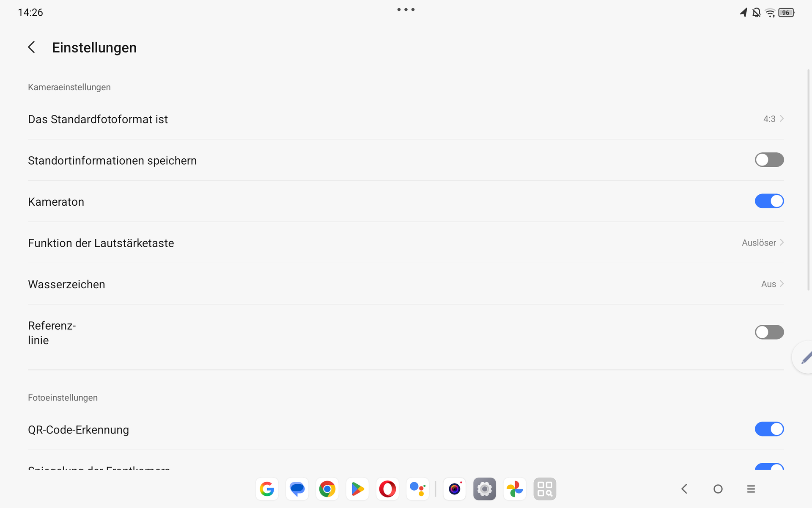The image size is (812, 508).
Task: Enable the Referenzlinie switch
Action: pyautogui.click(x=769, y=332)
